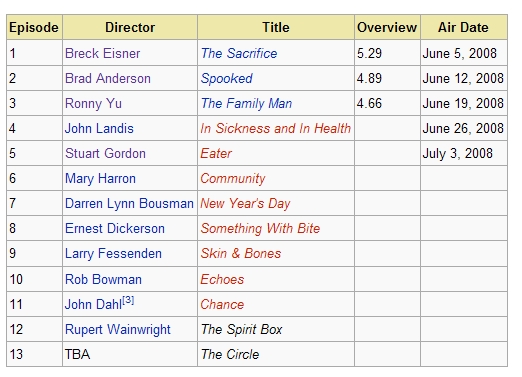
Task: Click the Ronny Yu director link
Action: (93, 104)
